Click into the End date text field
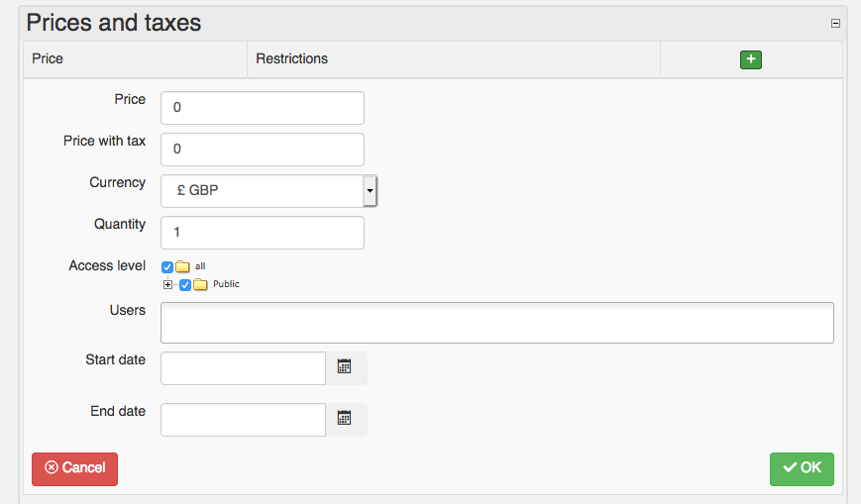 [243, 419]
